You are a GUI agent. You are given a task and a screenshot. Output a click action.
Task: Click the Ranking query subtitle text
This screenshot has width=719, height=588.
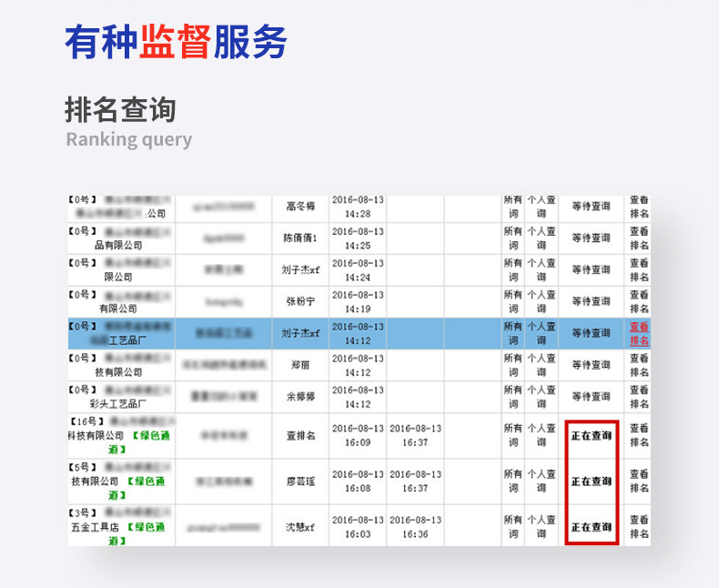coord(128,139)
